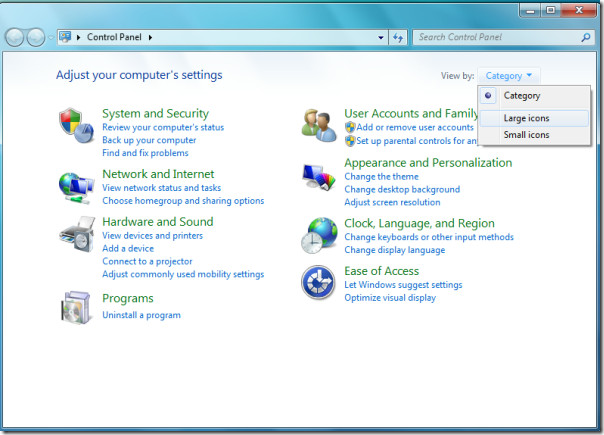The width and height of the screenshot is (604, 435).
Task: Open Hardware and Sound heading link
Action: pos(158,222)
